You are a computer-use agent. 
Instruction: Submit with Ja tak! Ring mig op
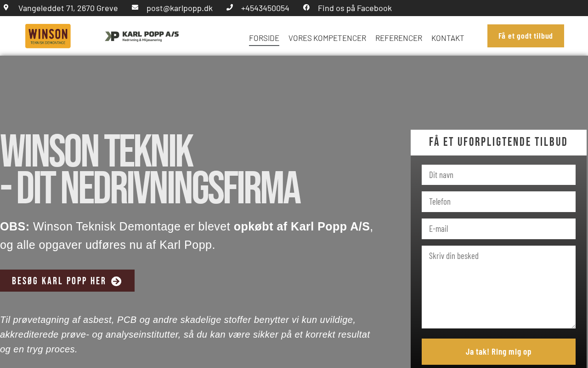coord(498,351)
